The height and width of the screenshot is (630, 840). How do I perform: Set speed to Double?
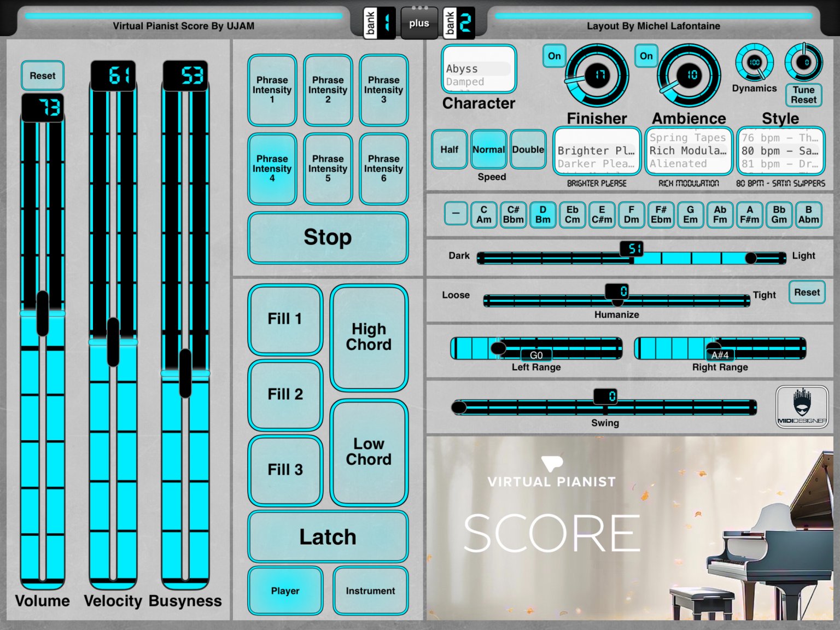point(528,149)
